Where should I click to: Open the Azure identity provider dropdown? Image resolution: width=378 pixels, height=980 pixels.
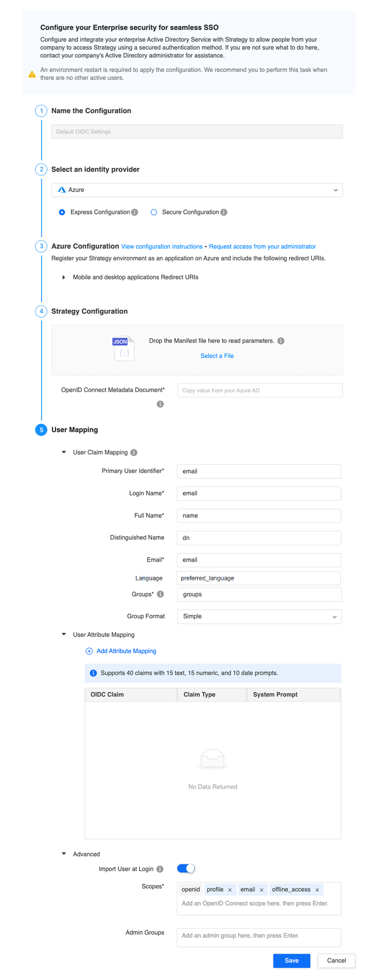[197, 190]
